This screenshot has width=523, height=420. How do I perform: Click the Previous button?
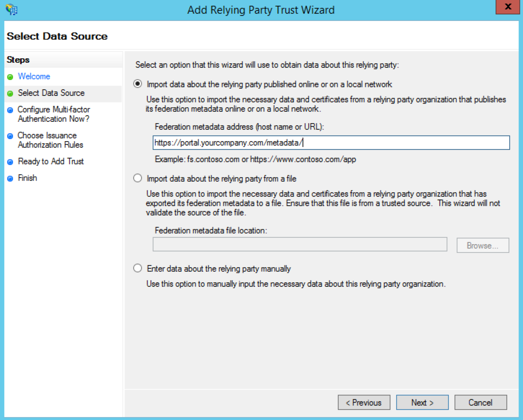[364, 402]
